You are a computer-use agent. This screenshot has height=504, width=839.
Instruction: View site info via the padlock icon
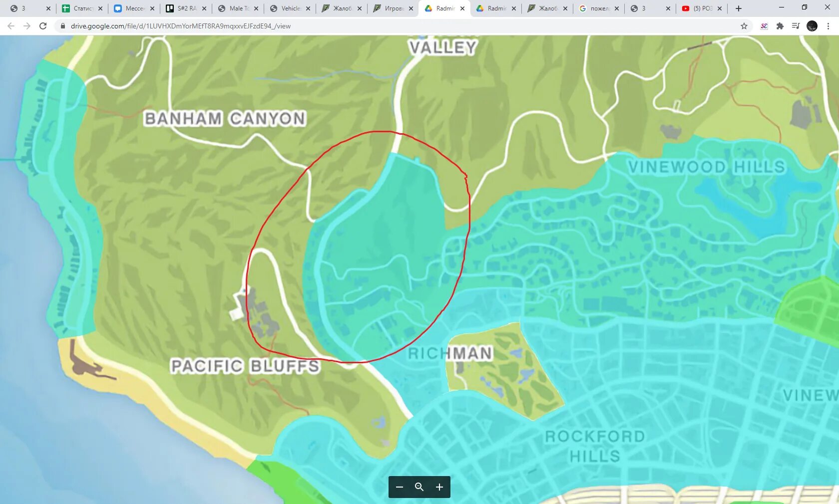tap(62, 26)
